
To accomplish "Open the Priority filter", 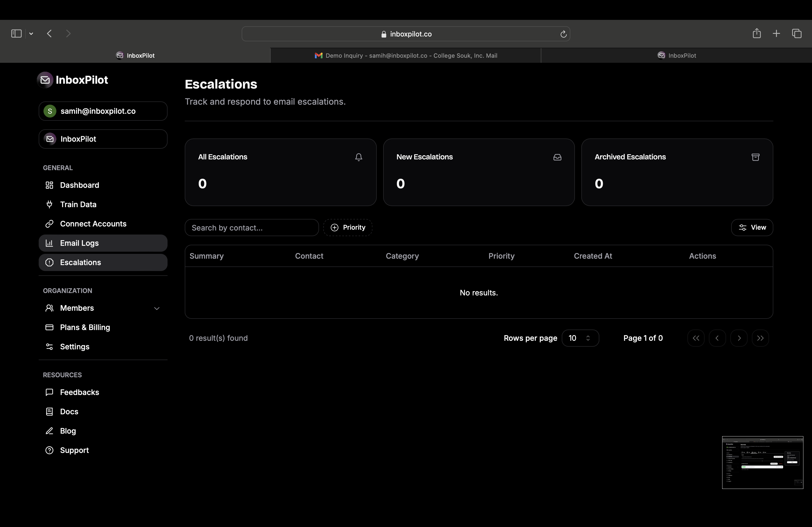I will click(348, 227).
